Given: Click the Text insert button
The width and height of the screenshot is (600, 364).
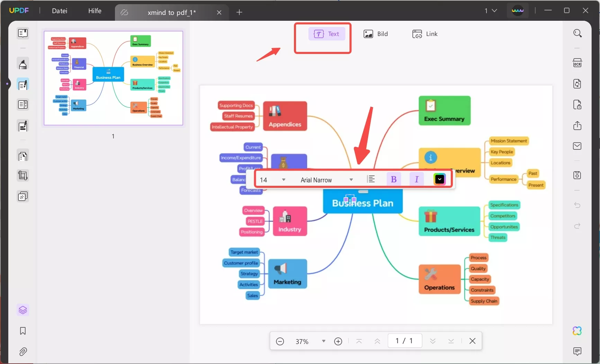Looking at the screenshot, I should tap(327, 34).
